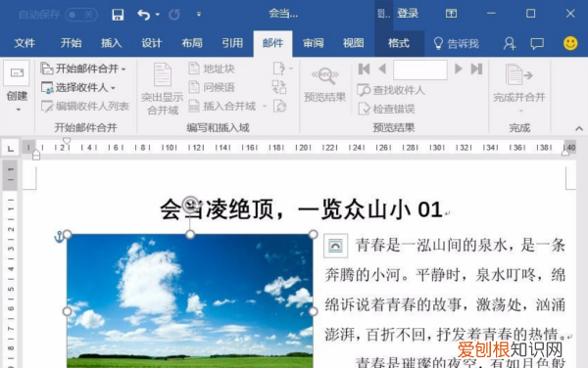Select the blue sky picture
This screenshot has width=588, height=368.
coord(190,301)
